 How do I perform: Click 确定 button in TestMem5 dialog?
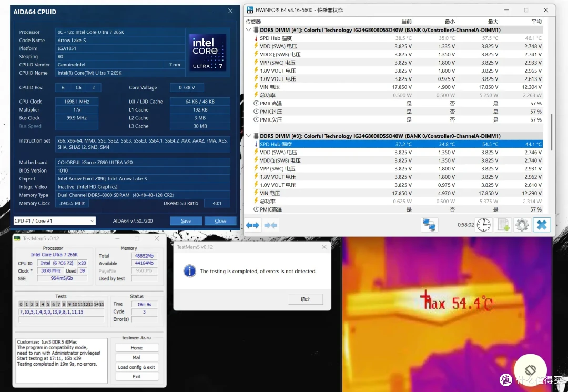(x=306, y=299)
